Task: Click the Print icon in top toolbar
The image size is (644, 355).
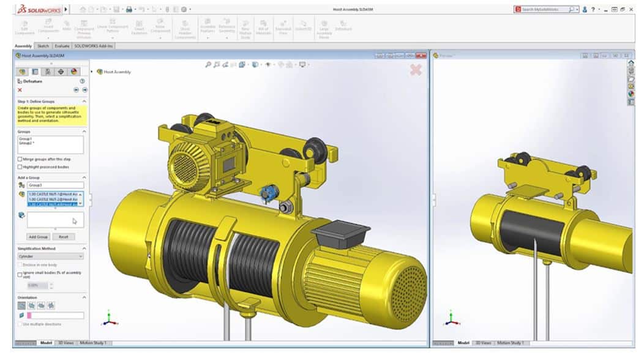Action: tap(129, 9)
